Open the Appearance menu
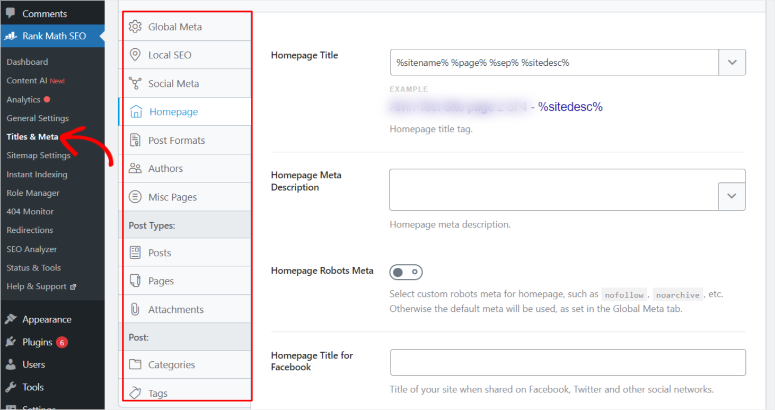The height and width of the screenshot is (410, 775). pos(46,320)
